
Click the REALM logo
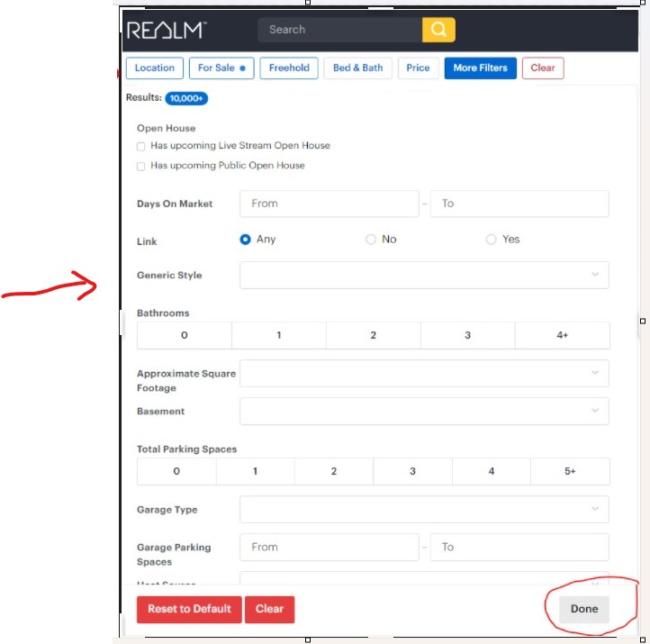167,30
